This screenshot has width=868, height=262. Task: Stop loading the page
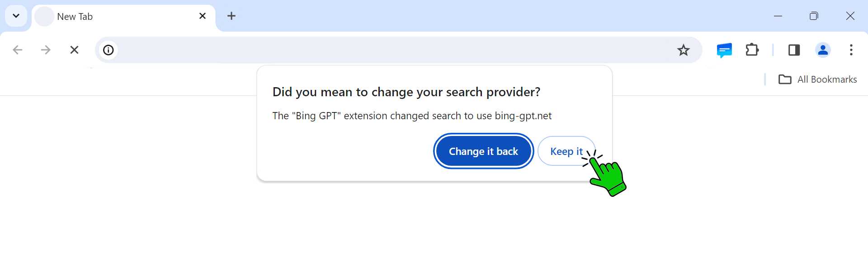(75, 50)
